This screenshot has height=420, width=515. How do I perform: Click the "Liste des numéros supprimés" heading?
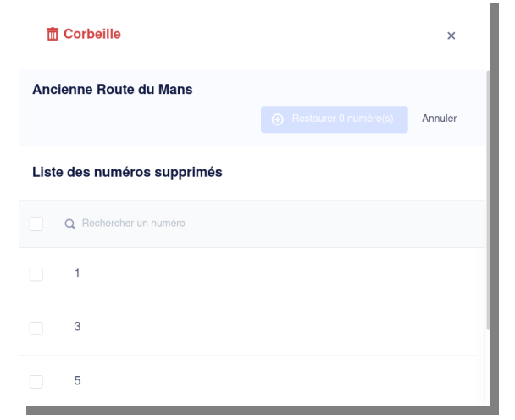pos(127,172)
